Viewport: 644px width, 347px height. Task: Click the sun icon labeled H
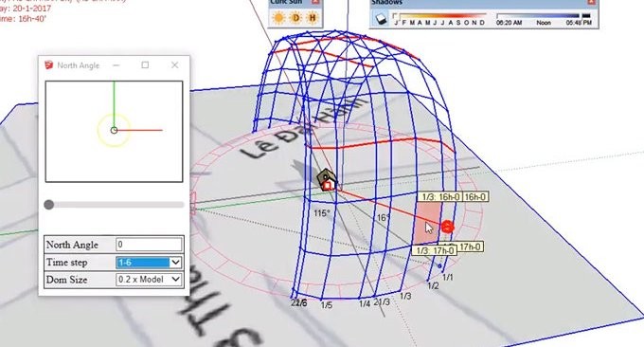pos(313,18)
